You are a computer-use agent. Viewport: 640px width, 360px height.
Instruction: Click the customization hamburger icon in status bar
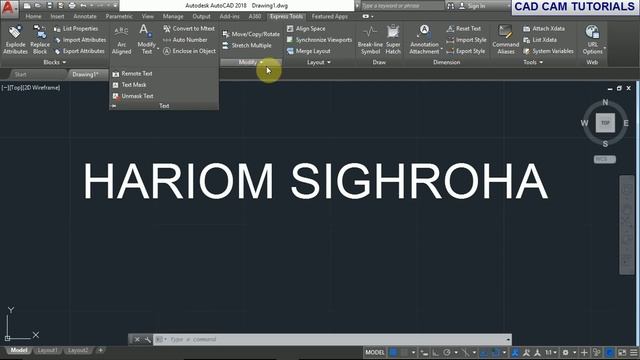[633, 352]
